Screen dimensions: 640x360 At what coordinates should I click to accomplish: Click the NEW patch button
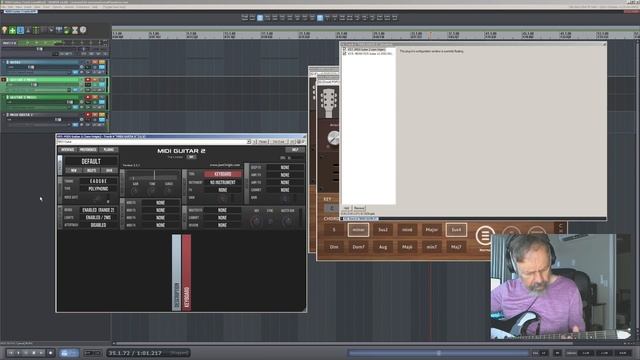pos(73,170)
